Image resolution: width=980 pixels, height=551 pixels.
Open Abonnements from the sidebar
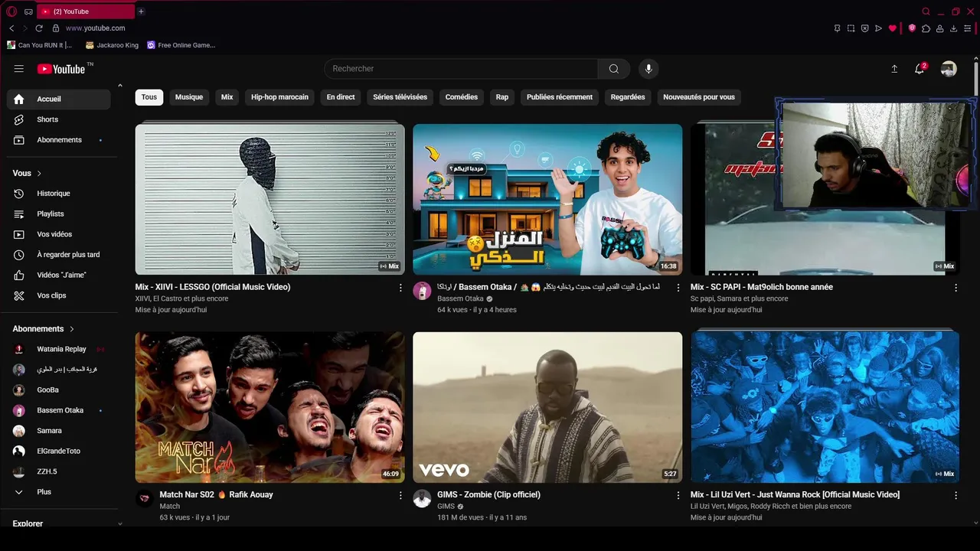59,140
